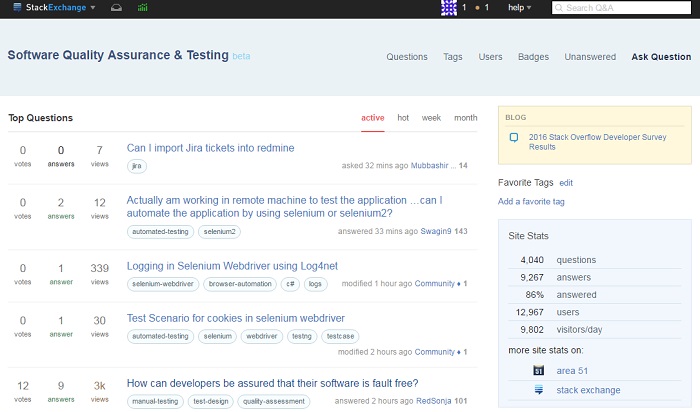Screen dimensions: 700x412
Task: Edit Favorite Tags
Action: click(x=566, y=183)
